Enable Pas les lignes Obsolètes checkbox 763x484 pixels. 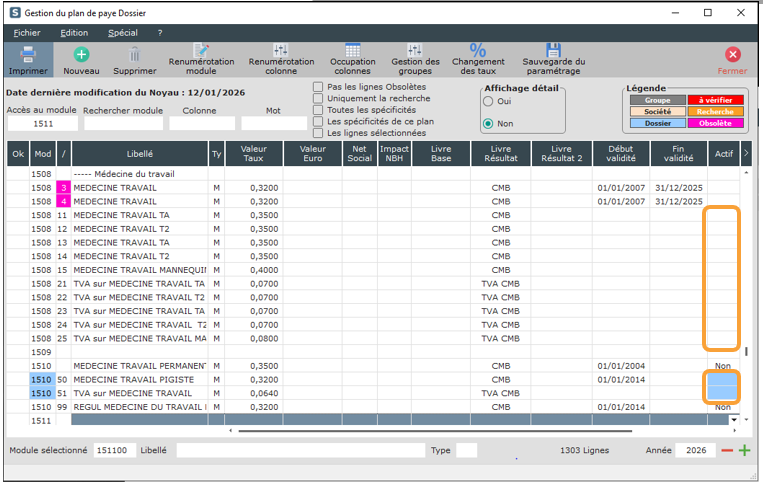coord(318,87)
